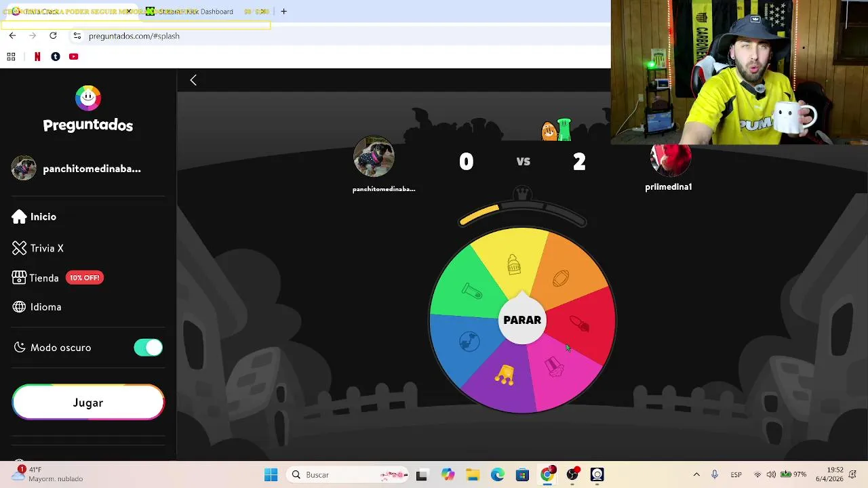Click the crown progress bar above wheel
This screenshot has width=868, height=488.
pyautogui.click(x=522, y=216)
